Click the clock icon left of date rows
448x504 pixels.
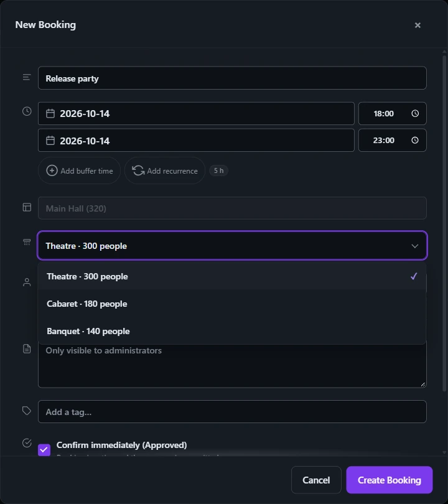point(27,111)
